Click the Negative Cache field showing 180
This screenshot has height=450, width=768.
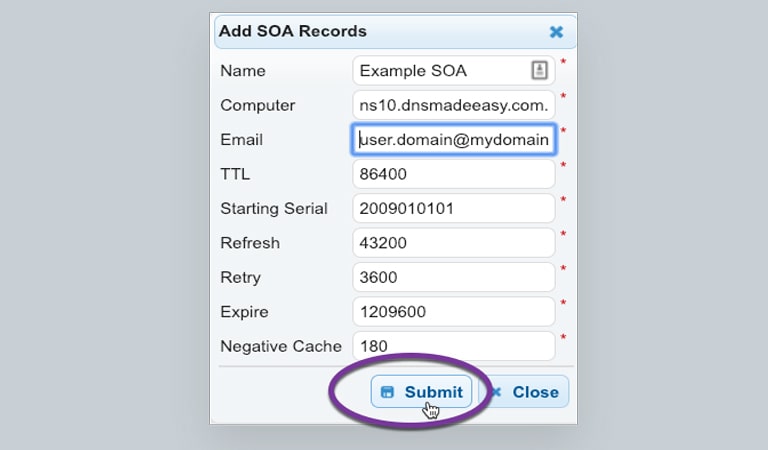pyautogui.click(x=454, y=346)
